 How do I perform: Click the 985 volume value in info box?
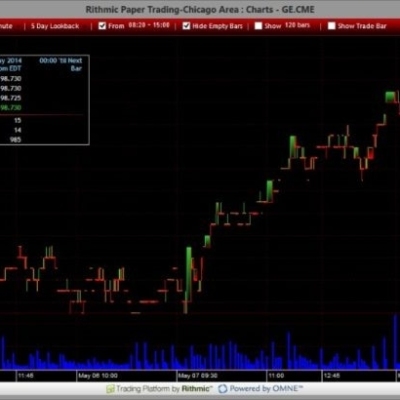(x=15, y=140)
